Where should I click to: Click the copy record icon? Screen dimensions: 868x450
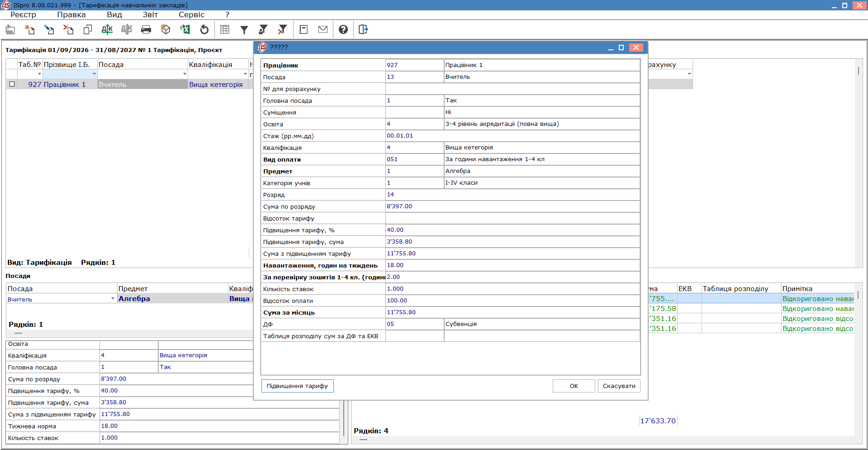point(88,30)
